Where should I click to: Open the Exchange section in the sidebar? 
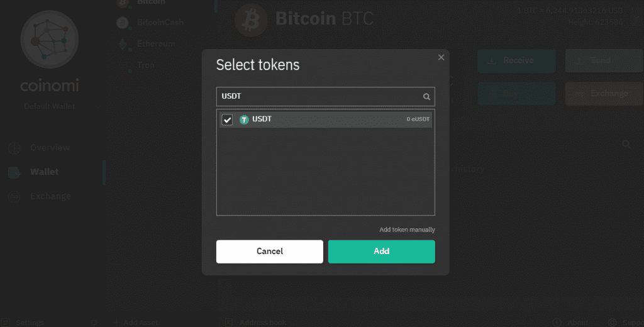pyautogui.click(x=50, y=196)
